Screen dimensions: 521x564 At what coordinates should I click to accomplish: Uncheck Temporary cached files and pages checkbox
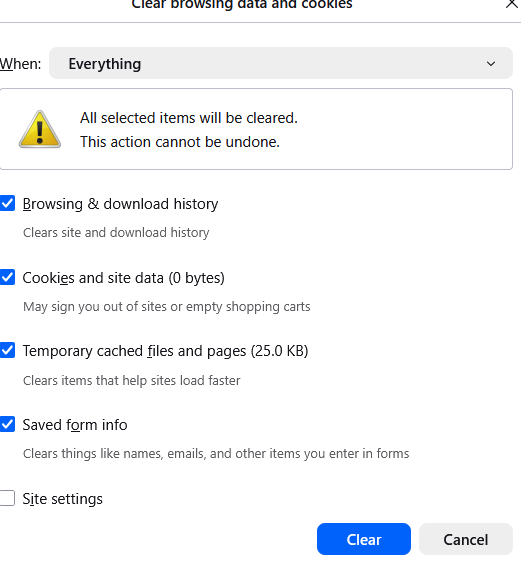point(7,350)
